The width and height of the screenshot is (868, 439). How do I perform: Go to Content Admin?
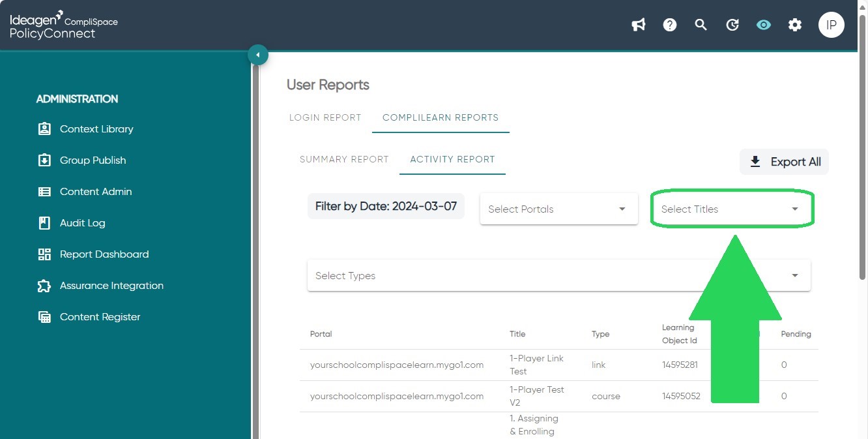96,191
